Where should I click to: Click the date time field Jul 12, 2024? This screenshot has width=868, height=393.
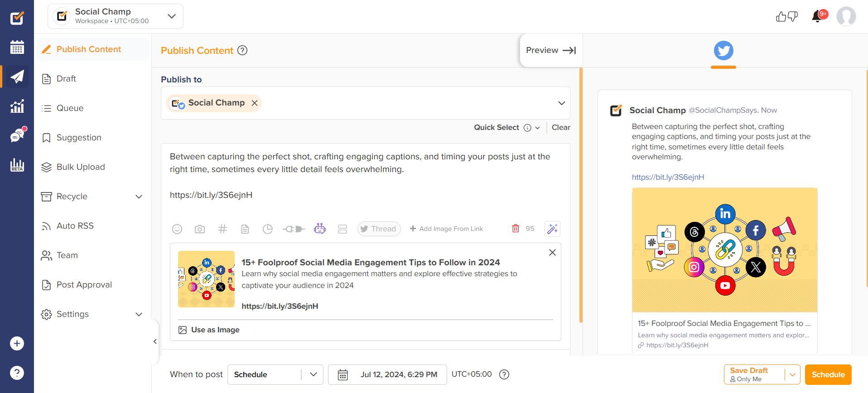(x=387, y=374)
